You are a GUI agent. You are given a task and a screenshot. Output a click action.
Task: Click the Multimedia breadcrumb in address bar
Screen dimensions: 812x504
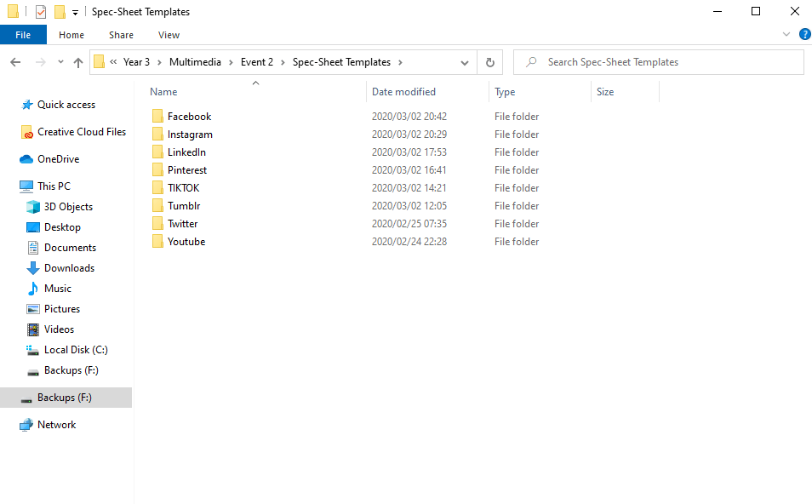[195, 62]
